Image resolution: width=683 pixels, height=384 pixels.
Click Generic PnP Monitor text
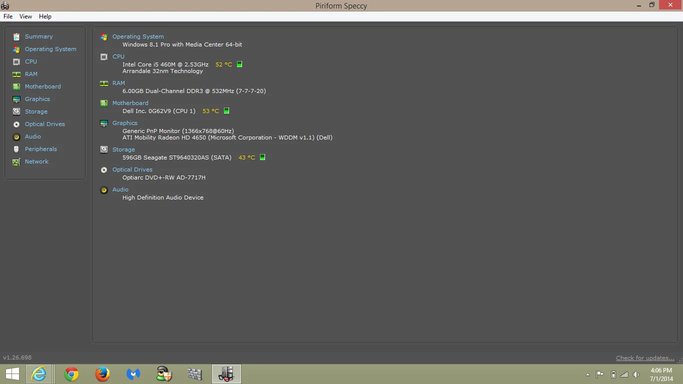point(178,131)
